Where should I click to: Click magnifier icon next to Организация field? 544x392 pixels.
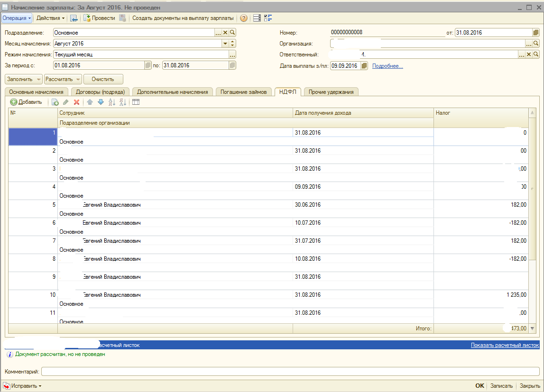point(536,44)
